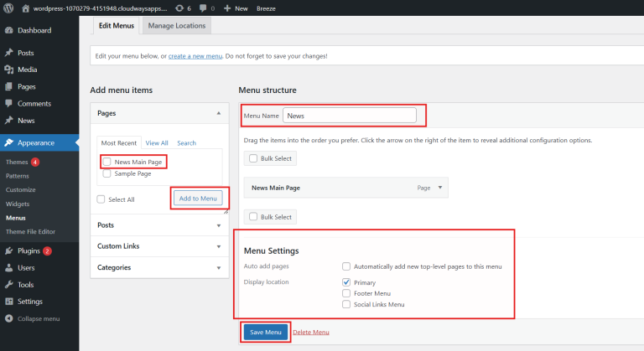The height and width of the screenshot is (351, 644).
Task: Open Breeze in the admin bar
Action: (266, 8)
